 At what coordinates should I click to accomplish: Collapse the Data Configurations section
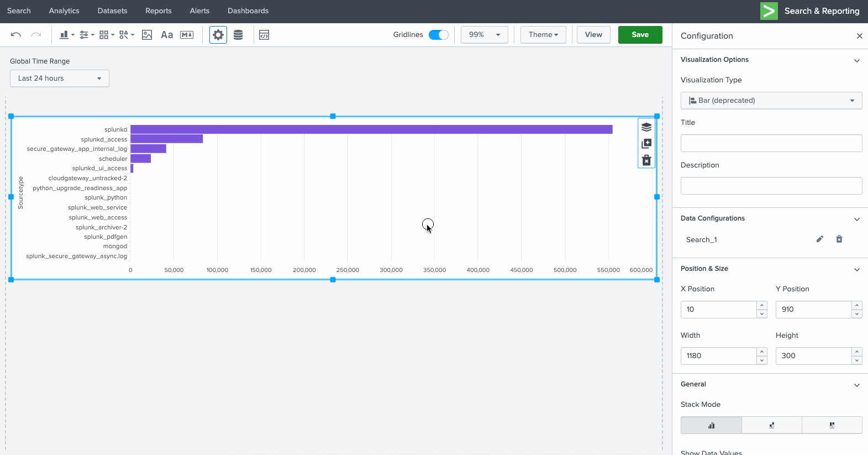[x=857, y=219]
